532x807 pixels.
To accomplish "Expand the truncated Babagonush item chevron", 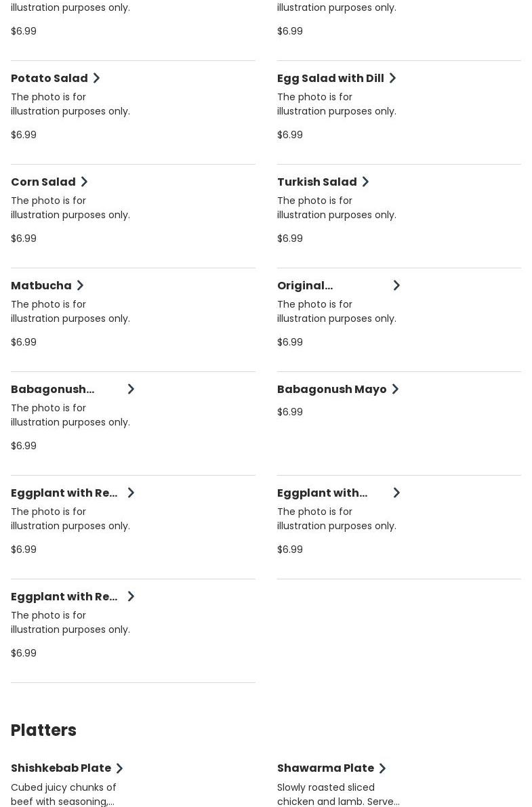I will [131, 389].
